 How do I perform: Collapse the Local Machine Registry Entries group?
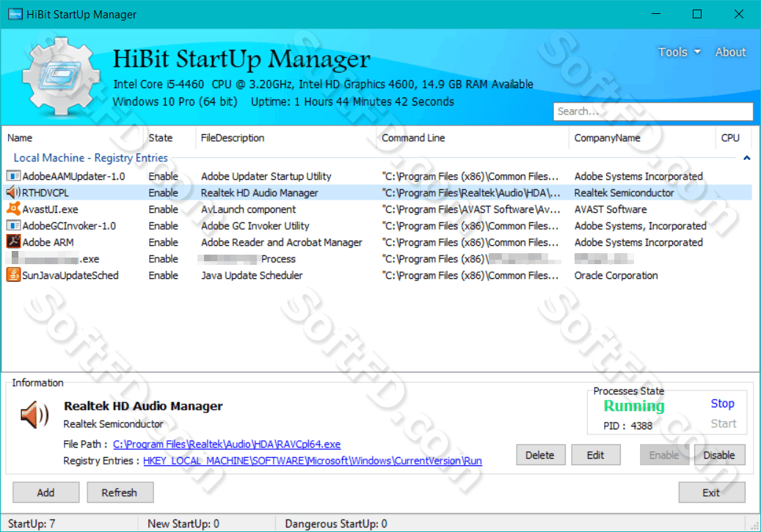[x=746, y=158]
